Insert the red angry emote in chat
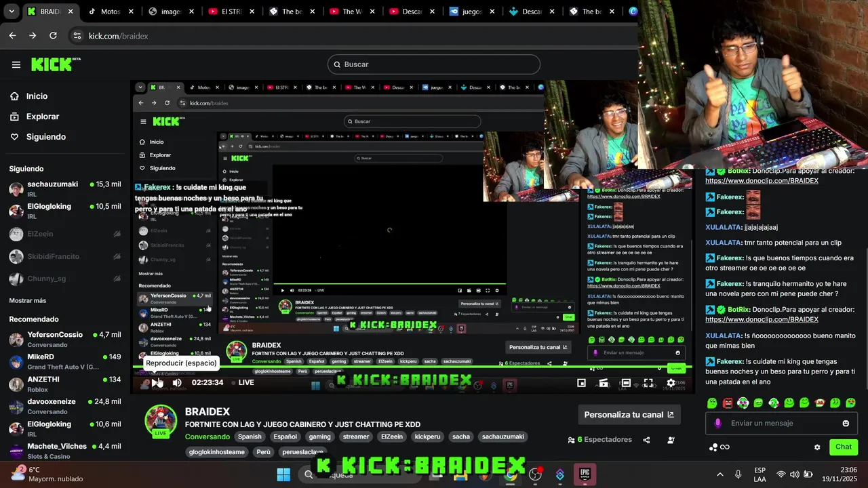The image size is (868, 488). [x=728, y=403]
